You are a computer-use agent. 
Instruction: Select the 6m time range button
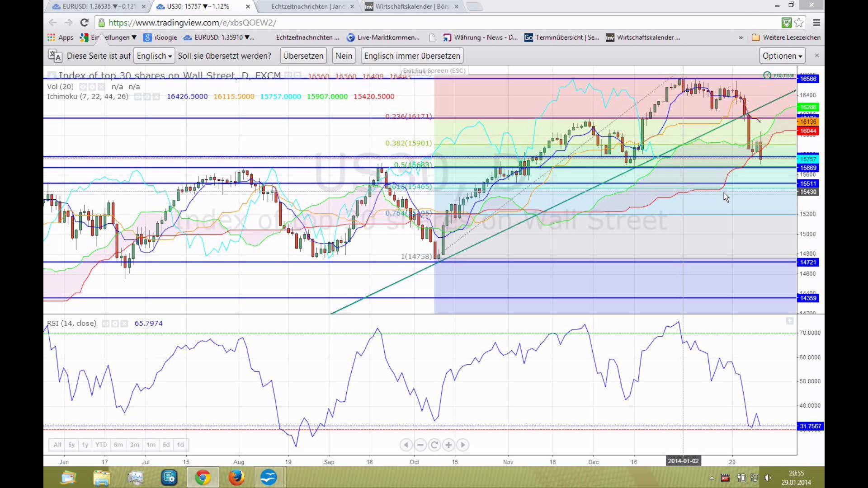(x=118, y=445)
